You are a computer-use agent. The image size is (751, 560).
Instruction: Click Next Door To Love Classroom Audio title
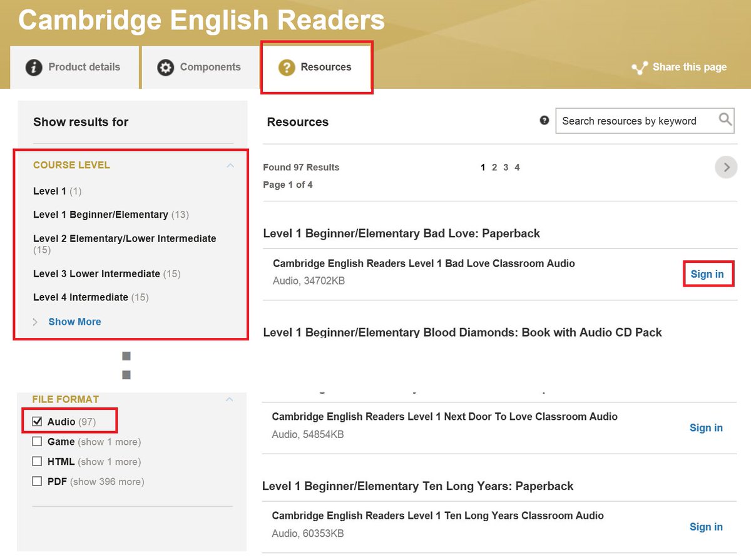444,416
